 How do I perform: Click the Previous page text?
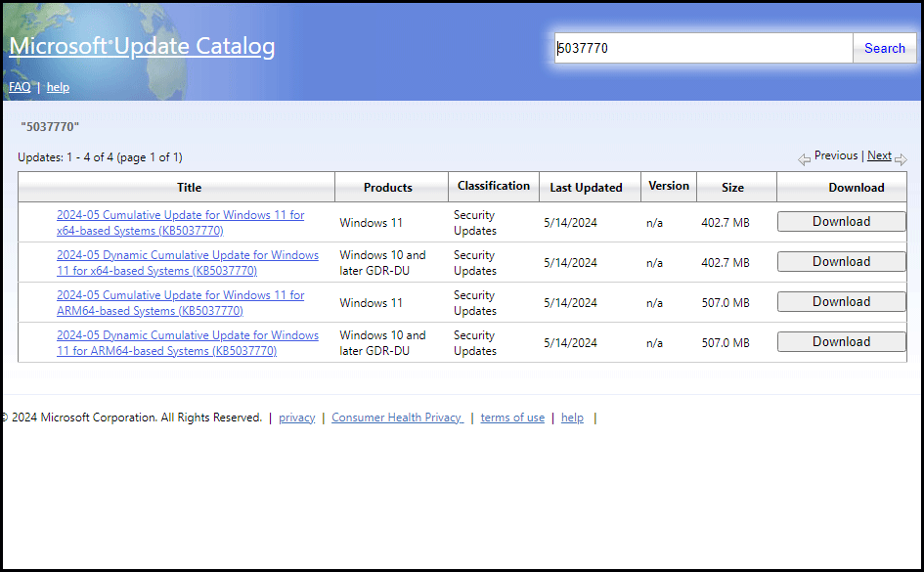click(836, 155)
